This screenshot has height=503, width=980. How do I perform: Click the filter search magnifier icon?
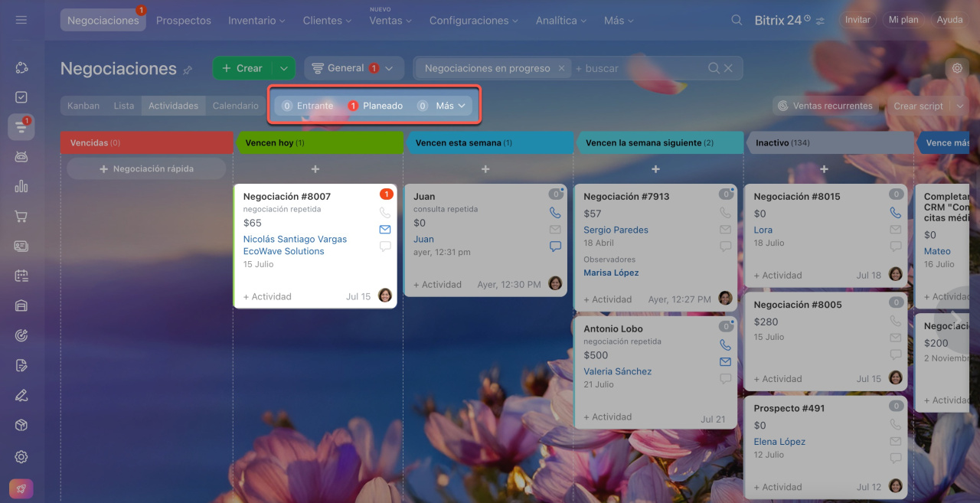[714, 68]
